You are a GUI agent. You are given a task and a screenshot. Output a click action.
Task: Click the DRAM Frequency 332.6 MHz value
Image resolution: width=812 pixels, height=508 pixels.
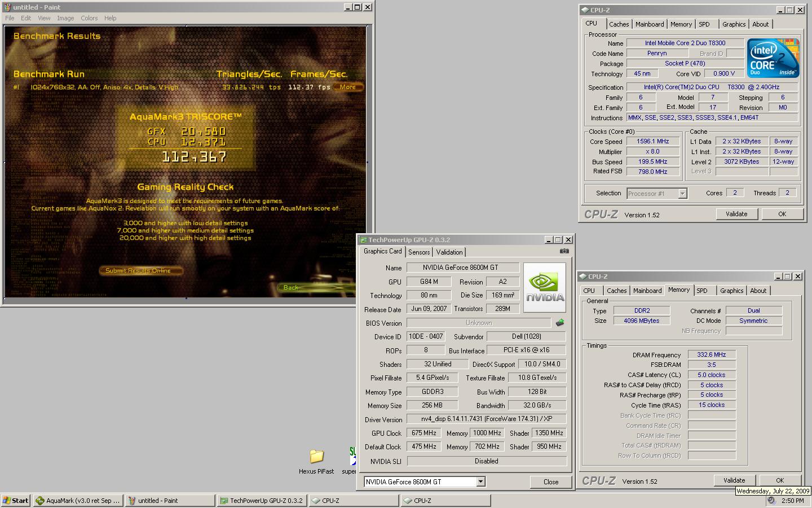click(712, 354)
